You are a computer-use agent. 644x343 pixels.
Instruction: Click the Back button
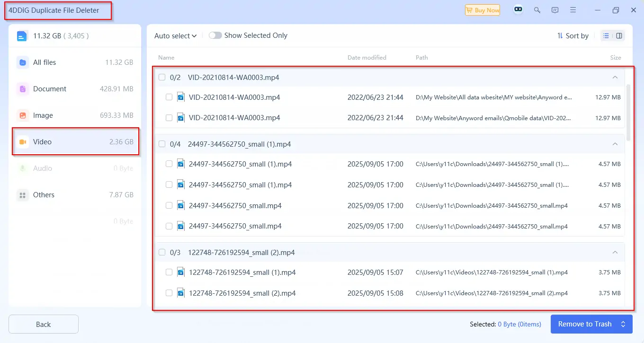[44, 324]
